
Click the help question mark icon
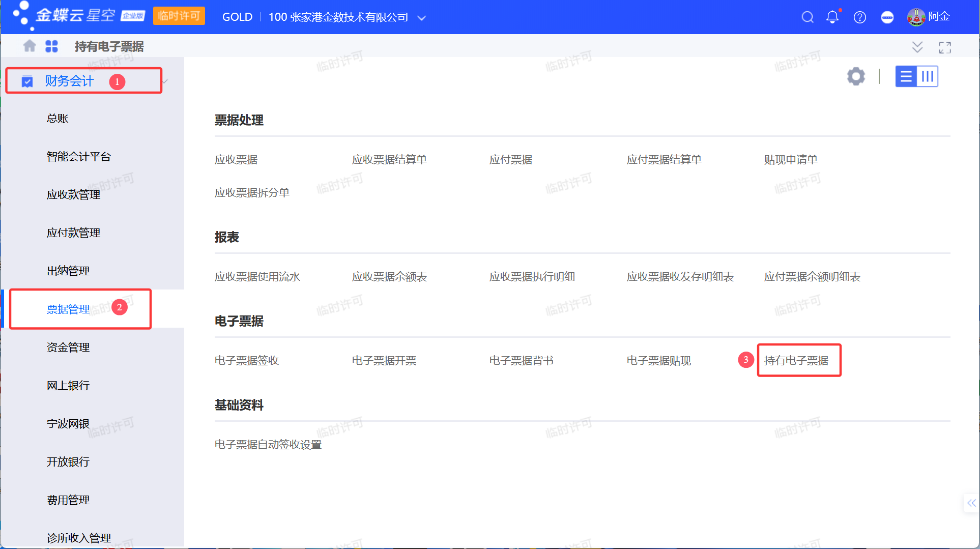coord(860,17)
